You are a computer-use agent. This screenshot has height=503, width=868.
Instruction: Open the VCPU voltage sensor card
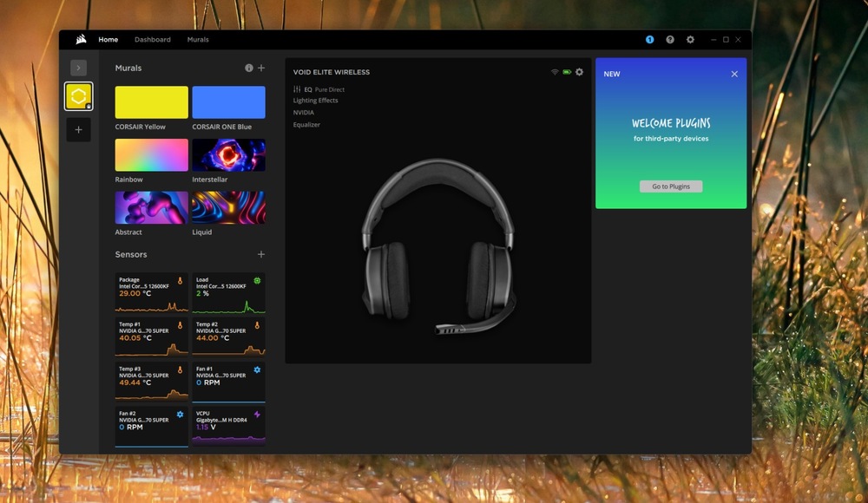tap(228, 427)
